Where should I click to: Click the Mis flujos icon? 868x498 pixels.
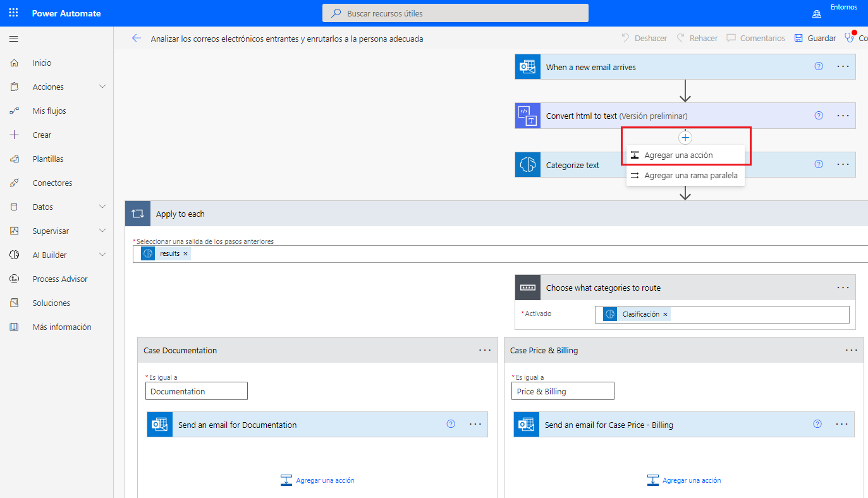click(x=14, y=111)
